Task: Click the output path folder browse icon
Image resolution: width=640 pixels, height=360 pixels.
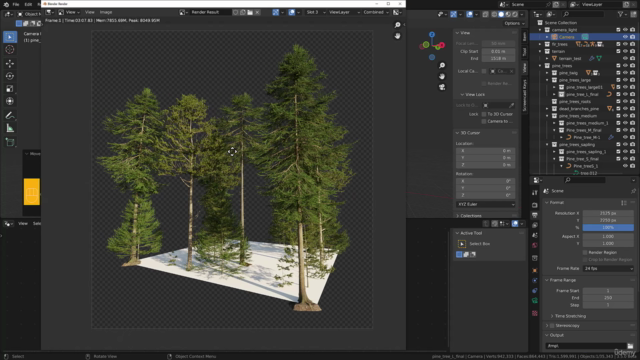Action: click(x=630, y=346)
